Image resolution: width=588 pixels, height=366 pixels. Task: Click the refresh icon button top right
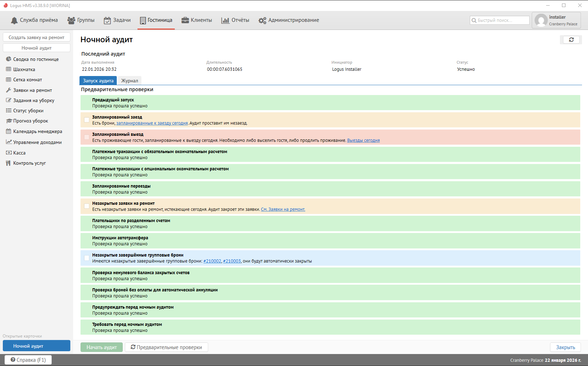571,40
